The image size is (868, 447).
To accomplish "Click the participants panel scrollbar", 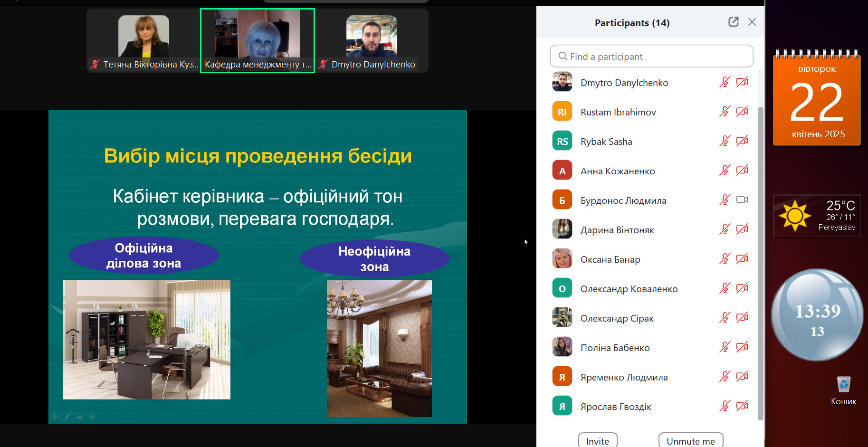I will pos(760,264).
